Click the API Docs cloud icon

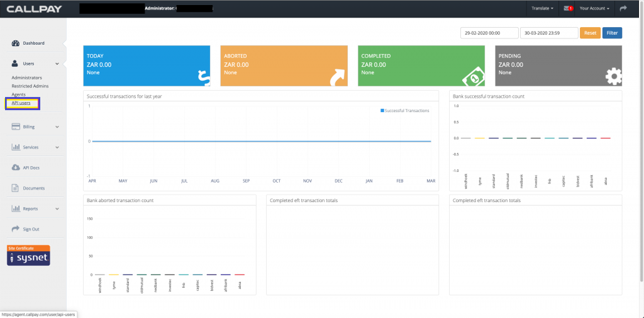(16, 168)
